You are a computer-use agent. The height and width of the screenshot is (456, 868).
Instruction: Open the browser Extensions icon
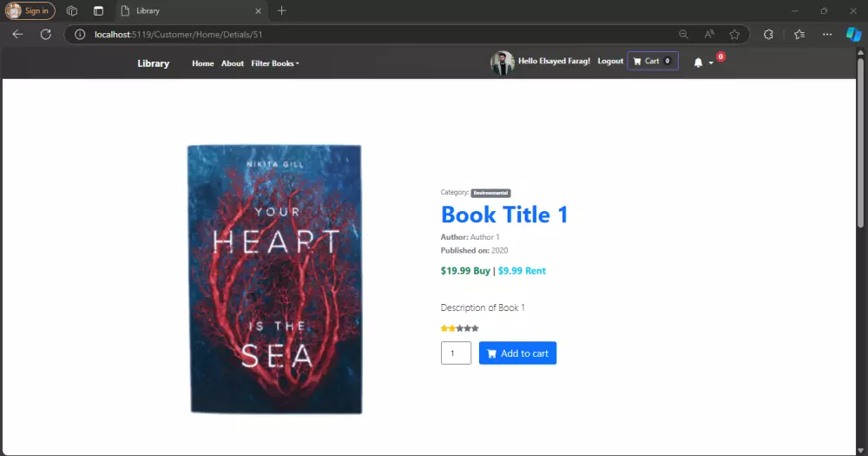tap(768, 35)
